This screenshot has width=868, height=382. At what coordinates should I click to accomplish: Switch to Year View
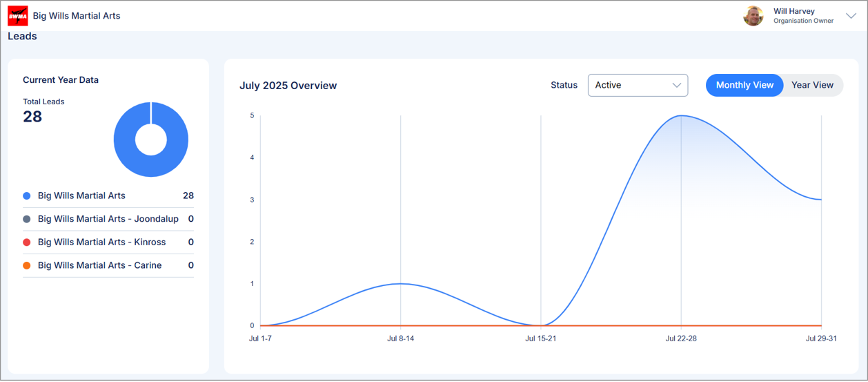(x=812, y=85)
